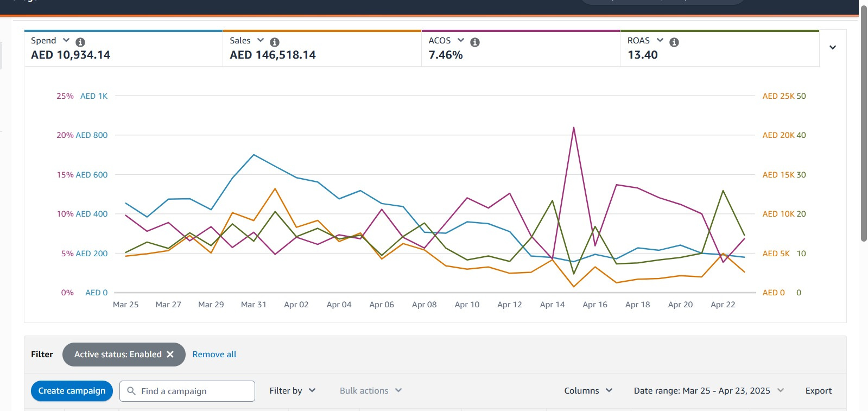Remove the Active status Enabled filter
The width and height of the screenshot is (868, 411).
[170, 354]
